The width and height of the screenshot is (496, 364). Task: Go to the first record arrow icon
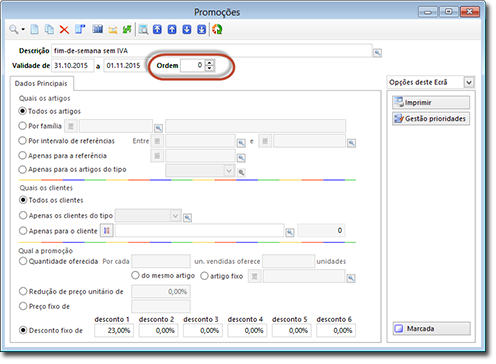pyautogui.click(x=157, y=29)
